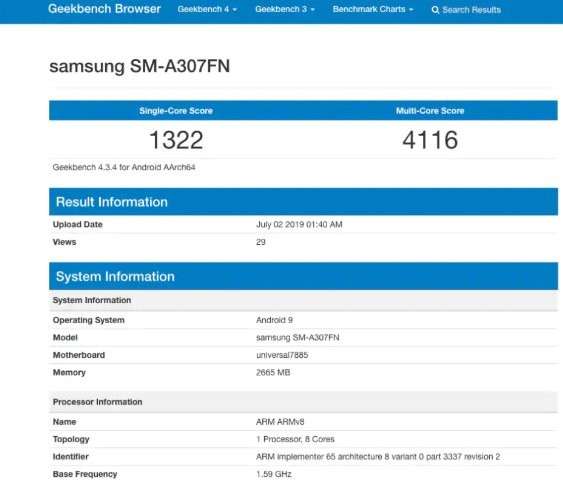Select the samsung SM-A307FN page title
This screenshot has height=484, width=563.
139,66
